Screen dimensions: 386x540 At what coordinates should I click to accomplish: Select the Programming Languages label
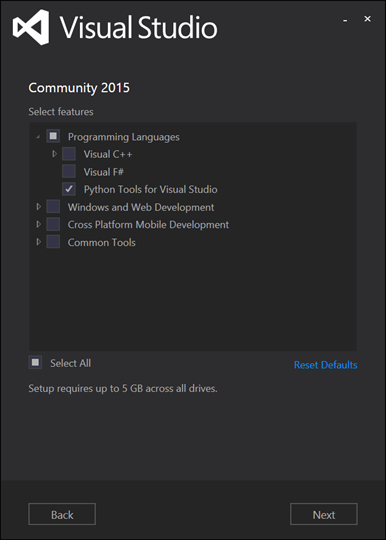click(x=123, y=137)
